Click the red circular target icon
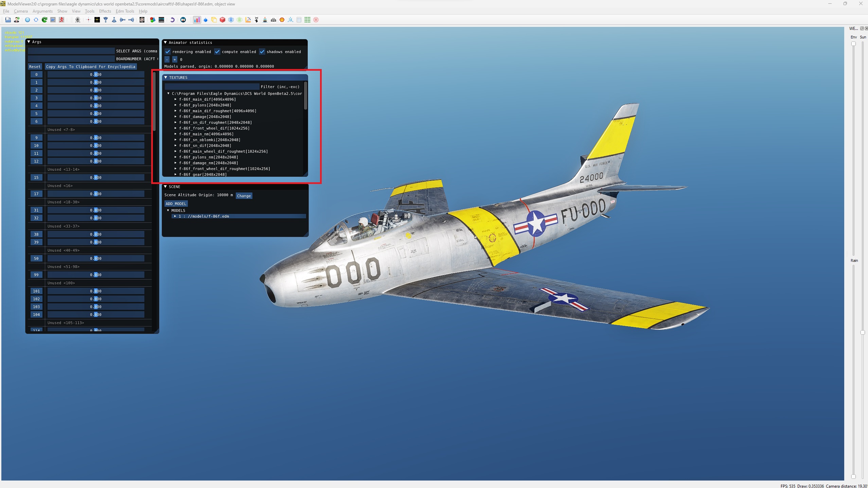 pyautogui.click(x=316, y=20)
